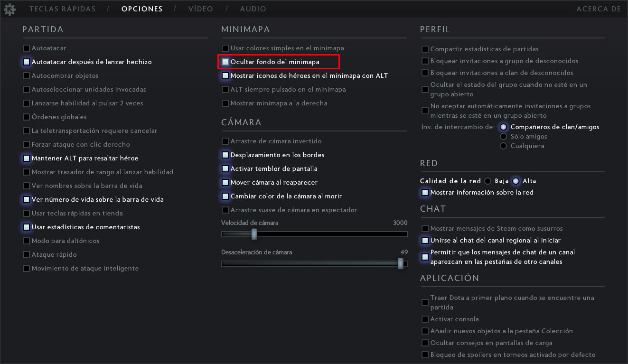The height and width of the screenshot is (364, 628).
Task: Enable Ataque rápido checkbox
Action: click(26, 255)
